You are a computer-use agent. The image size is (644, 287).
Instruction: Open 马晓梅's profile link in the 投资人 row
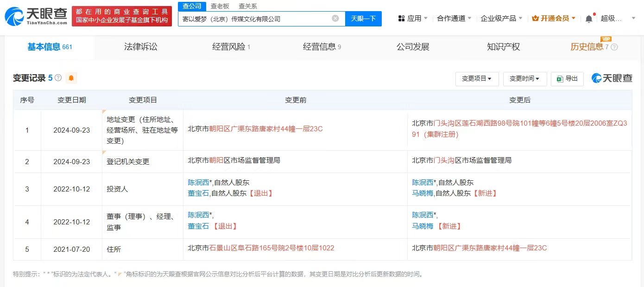pos(423,193)
